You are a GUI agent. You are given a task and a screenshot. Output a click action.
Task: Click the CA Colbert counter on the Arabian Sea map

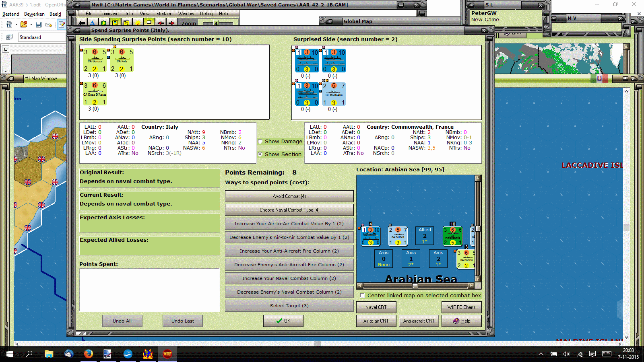click(x=398, y=236)
